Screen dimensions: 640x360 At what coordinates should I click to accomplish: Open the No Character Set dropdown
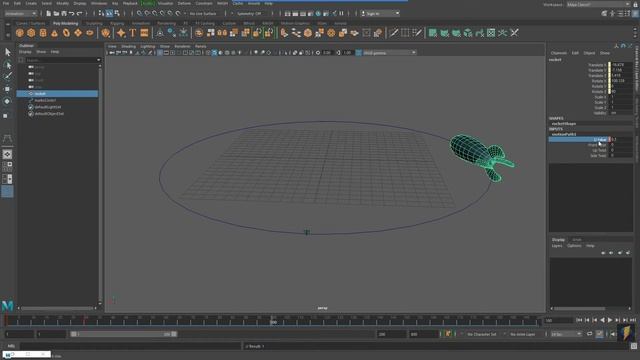[481, 334]
